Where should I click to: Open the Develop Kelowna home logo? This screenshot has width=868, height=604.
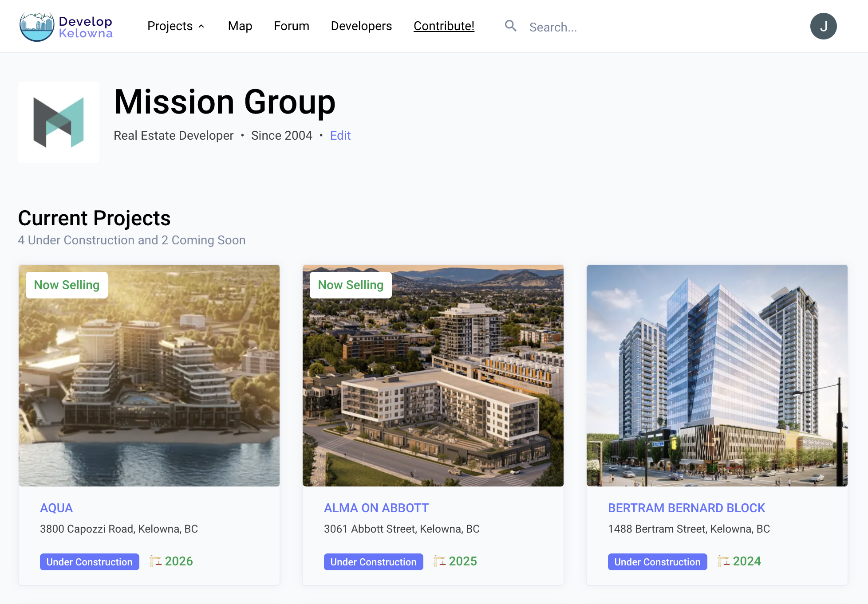66,27
